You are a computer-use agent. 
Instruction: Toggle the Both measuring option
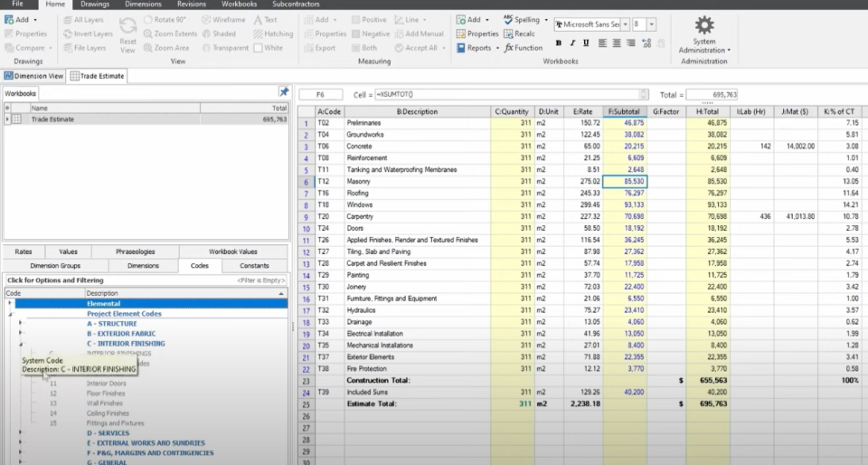(x=363, y=48)
